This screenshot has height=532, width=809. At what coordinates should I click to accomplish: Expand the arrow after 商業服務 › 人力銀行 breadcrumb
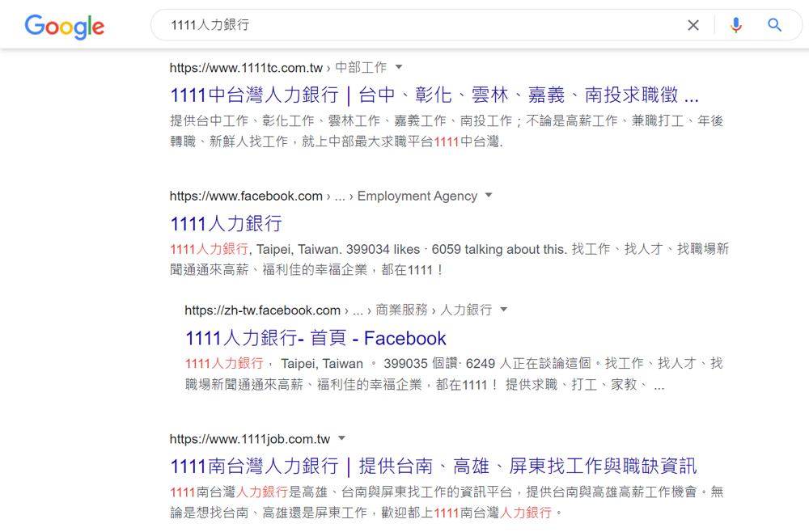[x=504, y=310]
